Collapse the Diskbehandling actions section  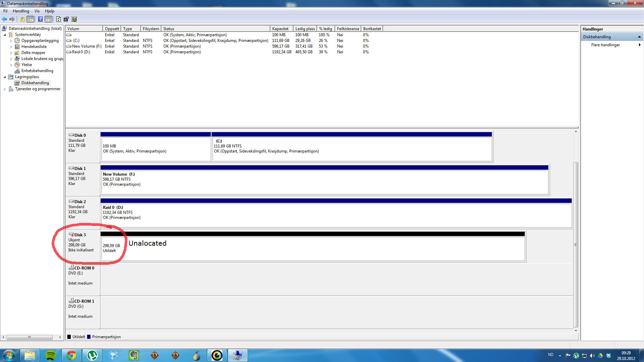(639, 37)
